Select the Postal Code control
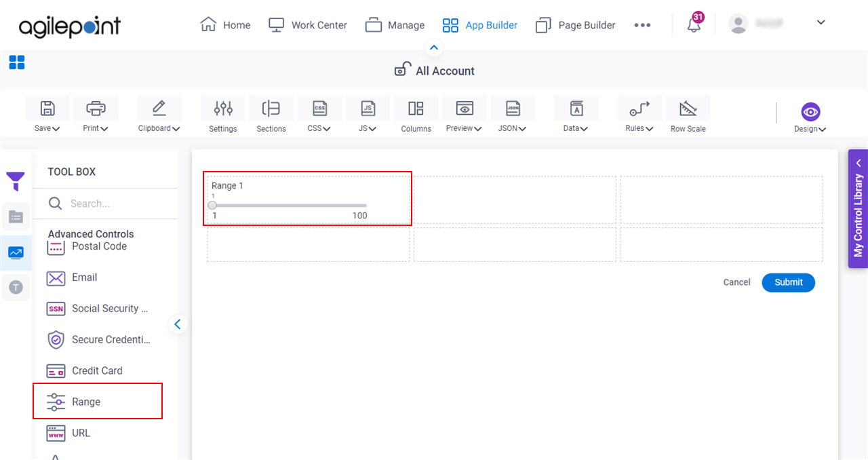This screenshot has width=868, height=460. pyautogui.click(x=87, y=246)
